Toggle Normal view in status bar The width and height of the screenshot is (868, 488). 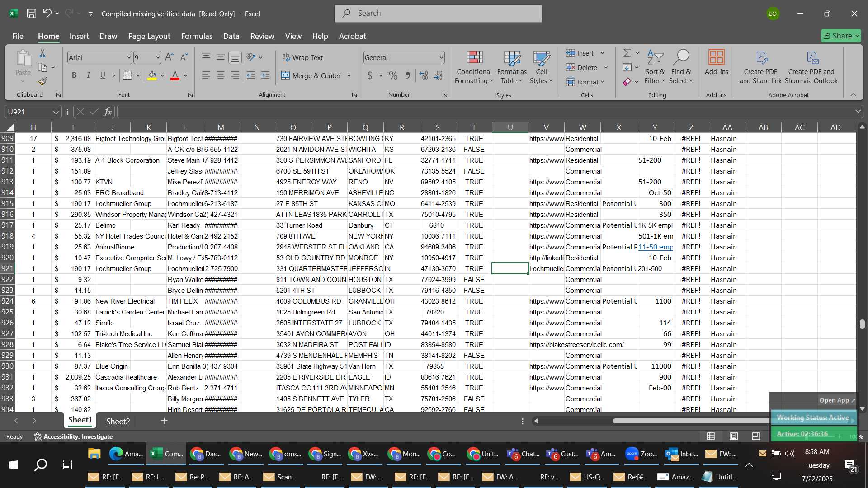tap(711, 436)
